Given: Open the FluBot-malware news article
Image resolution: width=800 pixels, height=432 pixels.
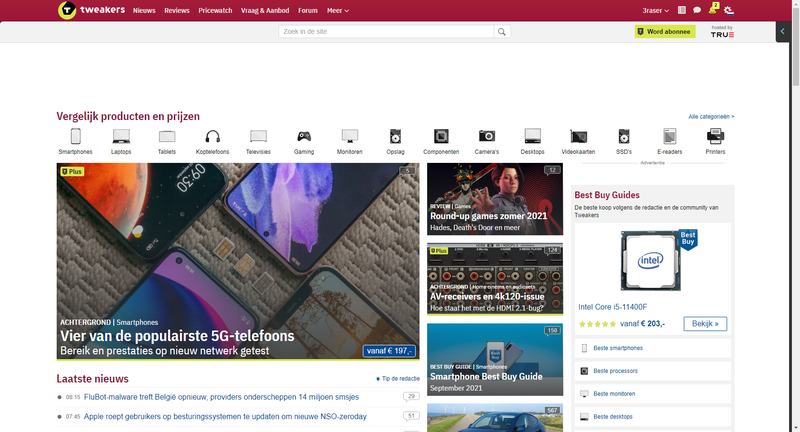Looking at the screenshot, I should coord(221,397).
